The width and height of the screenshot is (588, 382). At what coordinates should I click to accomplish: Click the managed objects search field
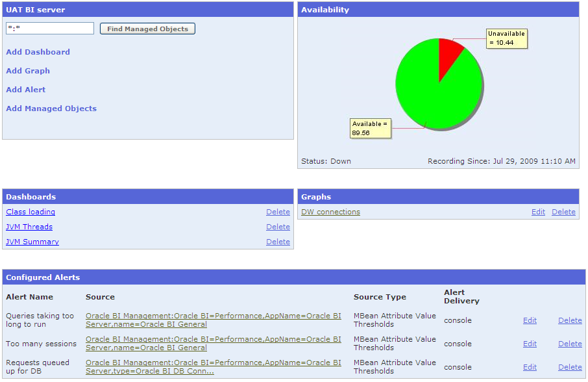[x=50, y=29]
